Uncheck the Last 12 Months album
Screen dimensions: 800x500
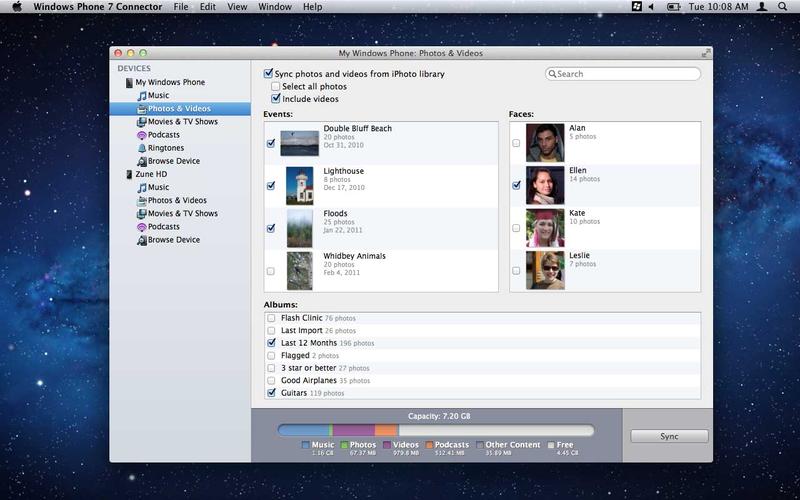tap(271, 343)
